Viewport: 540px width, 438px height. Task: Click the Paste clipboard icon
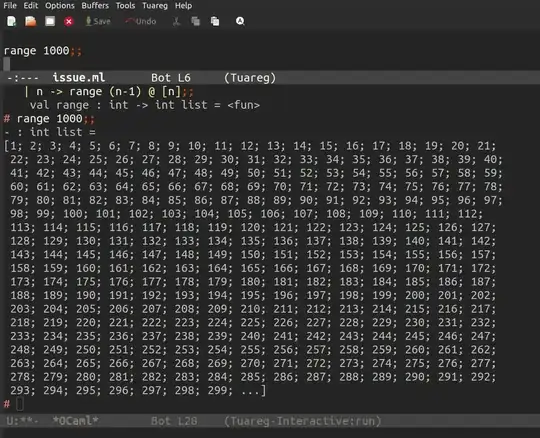coord(215,21)
